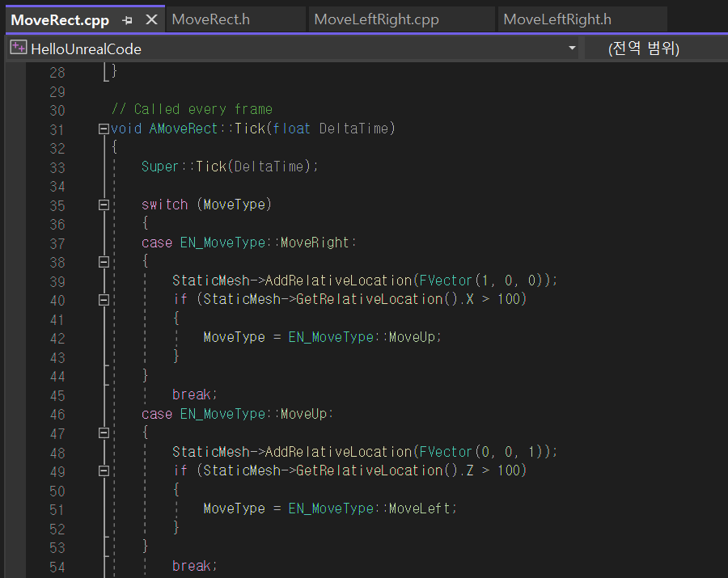Image resolution: width=728 pixels, height=578 pixels.
Task: Click the break statement on line 54
Action: tap(191, 566)
